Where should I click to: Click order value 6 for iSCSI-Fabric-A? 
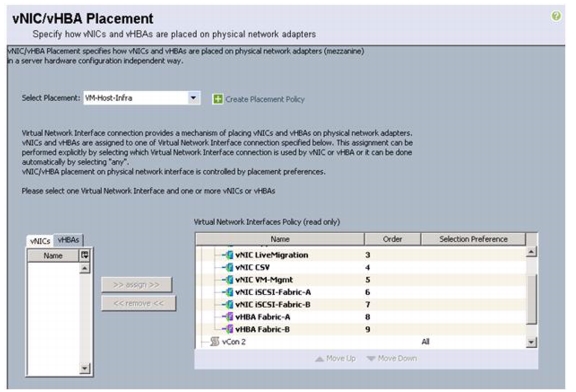coord(367,292)
